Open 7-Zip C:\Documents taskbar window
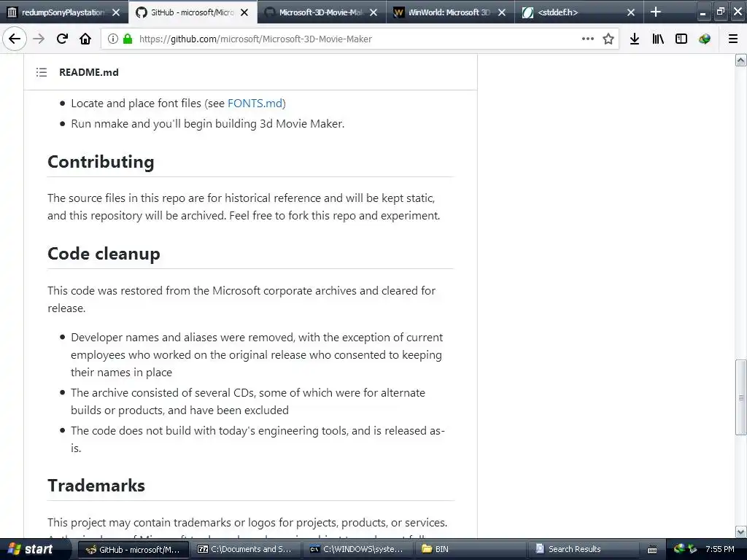Viewport: 747px width, 560px height. click(x=245, y=550)
